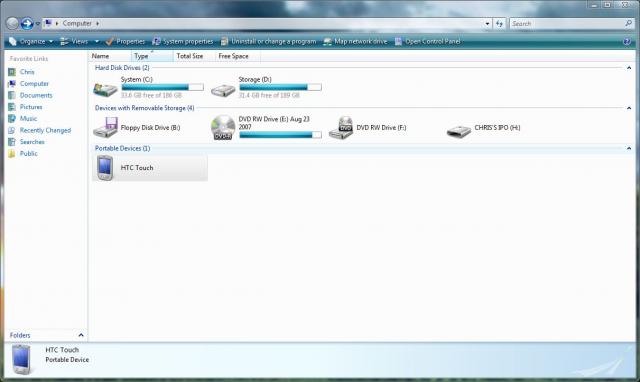Click the Help question mark icon
The width and height of the screenshot is (640, 382).
coord(627,41)
